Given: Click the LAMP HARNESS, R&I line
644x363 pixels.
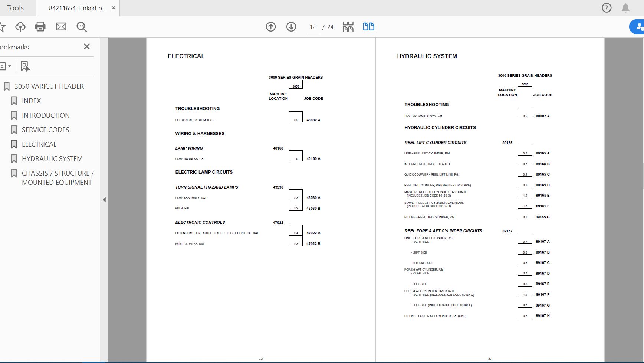Looking at the screenshot, I should pyautogui.click(x=190, y=159).
